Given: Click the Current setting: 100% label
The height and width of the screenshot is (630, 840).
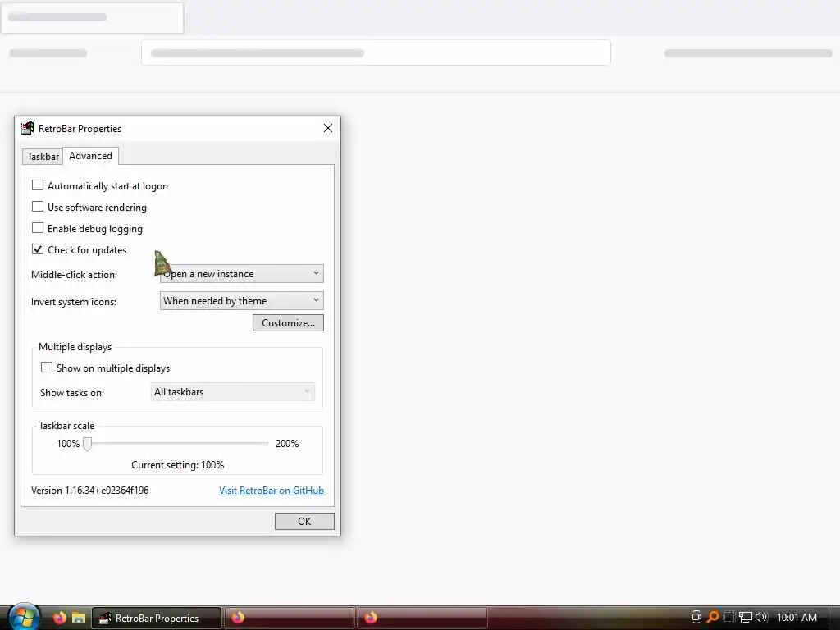Looking at the screenshot, I should click(x=177, y=465).
